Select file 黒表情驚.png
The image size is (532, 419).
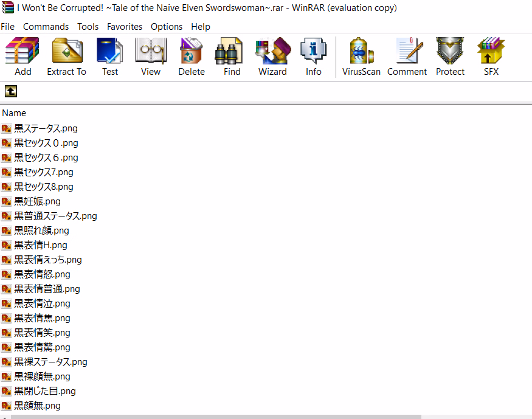point(43,347)
